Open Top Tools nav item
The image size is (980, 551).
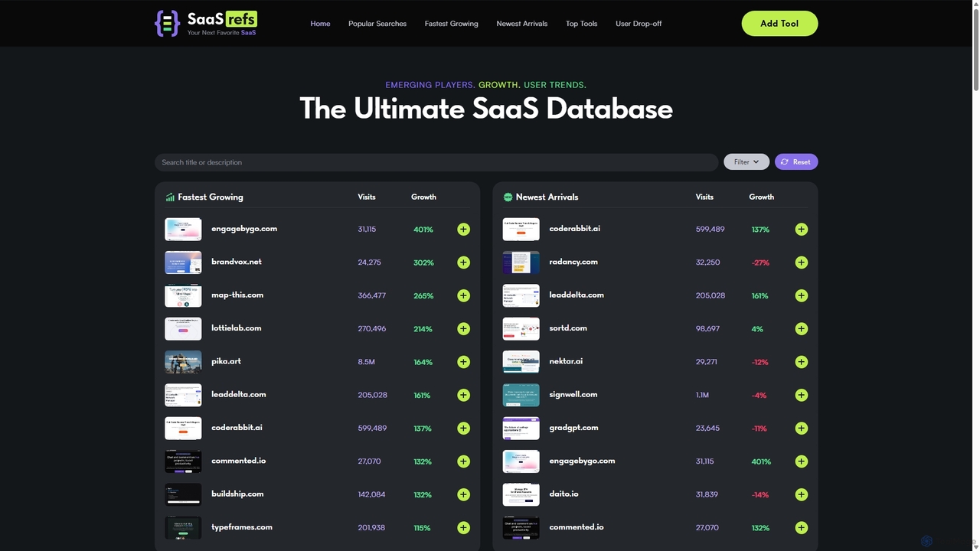point(582,24)
